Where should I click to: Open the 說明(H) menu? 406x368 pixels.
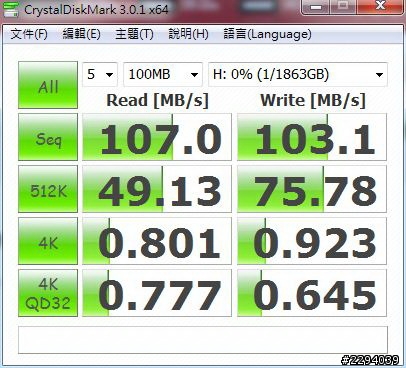(188, 34)
